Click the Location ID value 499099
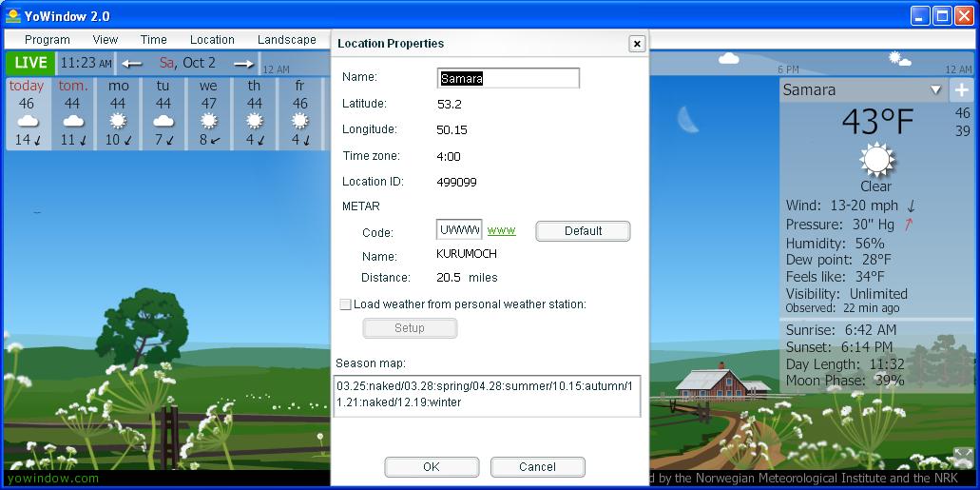980x490 pixels. coord(457,183)
